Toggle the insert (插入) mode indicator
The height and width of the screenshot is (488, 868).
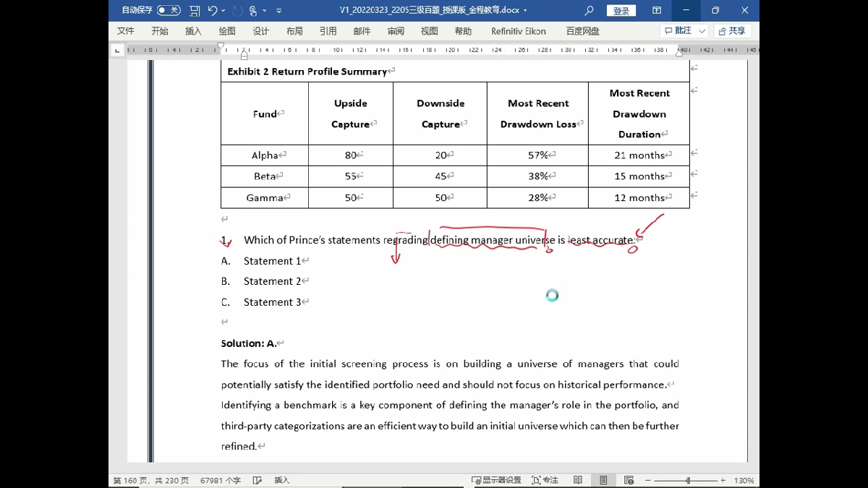(x=281, y=480)
